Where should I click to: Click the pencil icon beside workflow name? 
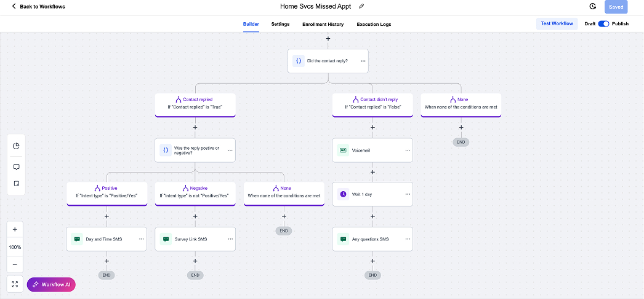tap(361, 6)
